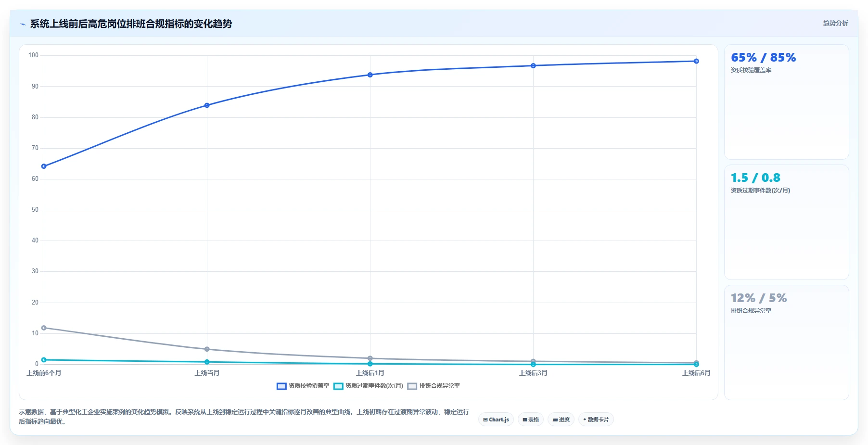
Task: Click the blue data point at 上线后3月
Action: [533, 66]
